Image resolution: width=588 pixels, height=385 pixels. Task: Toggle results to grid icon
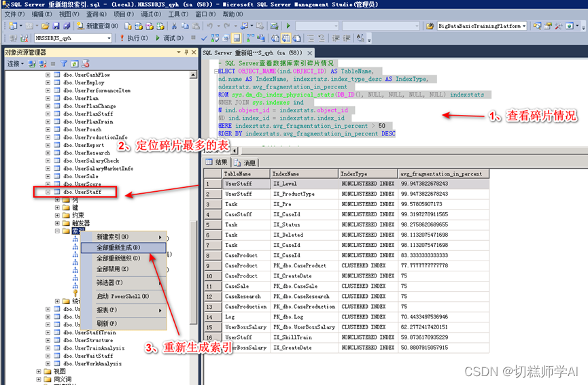click(x=286, y=38)
